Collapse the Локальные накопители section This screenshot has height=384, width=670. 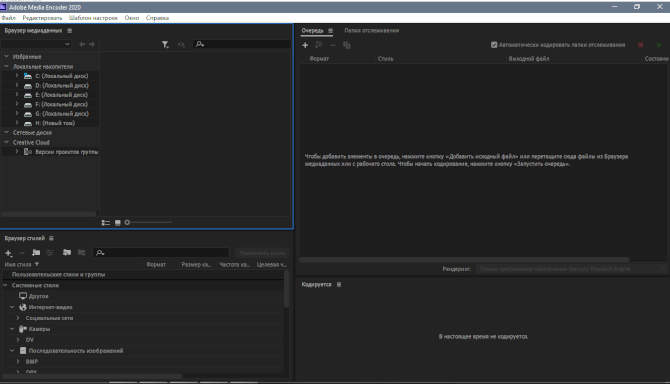click(6, 67)
